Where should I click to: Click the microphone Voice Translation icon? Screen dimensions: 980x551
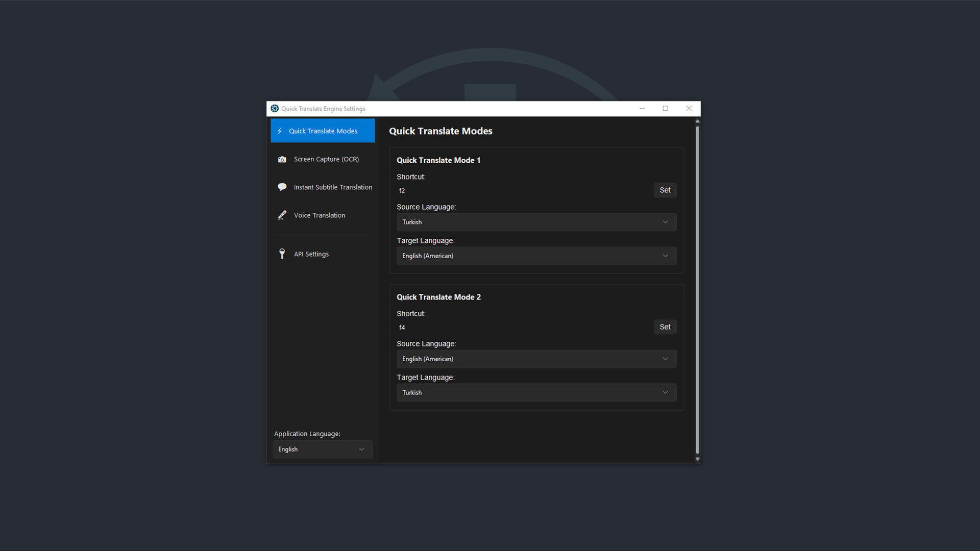(282, 215)
